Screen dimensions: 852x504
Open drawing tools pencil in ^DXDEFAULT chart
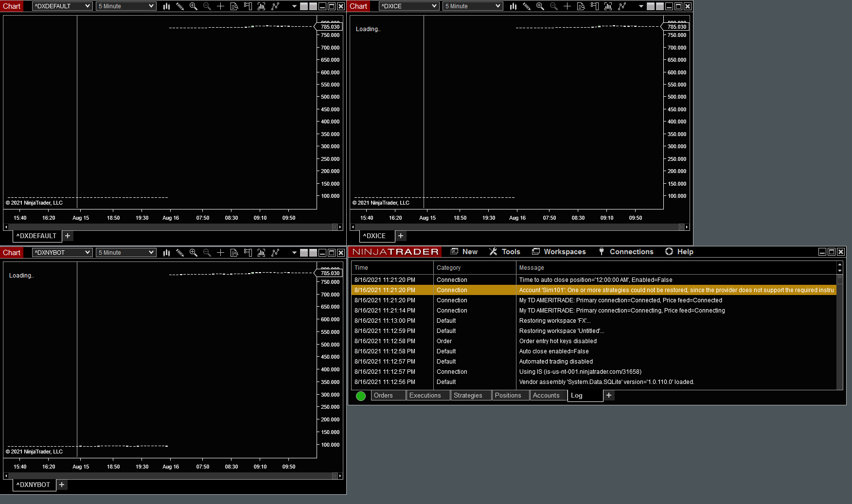pos(180,6)
